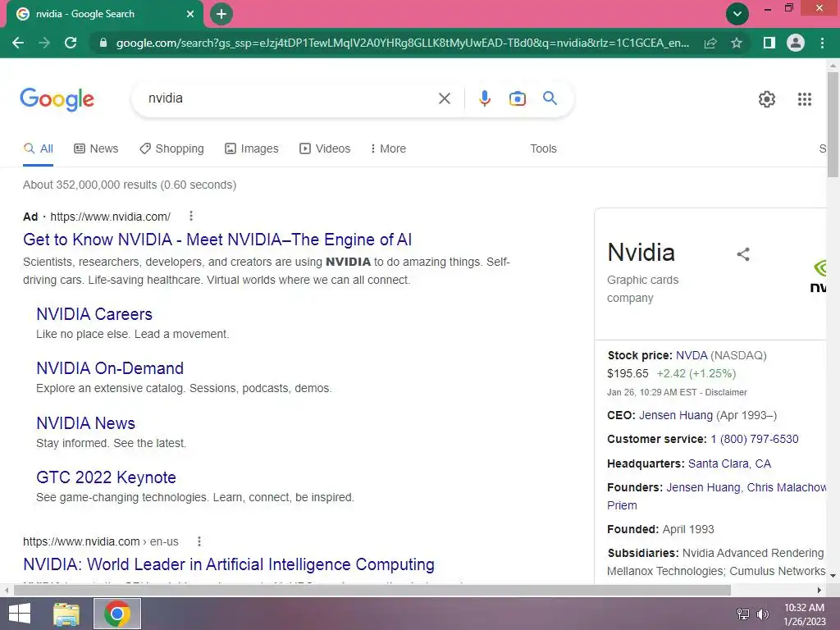Image resolution: width=840 pixels, height=630 pixels.
Task: Open search Tools options
Action: click(x=543, y=149)
